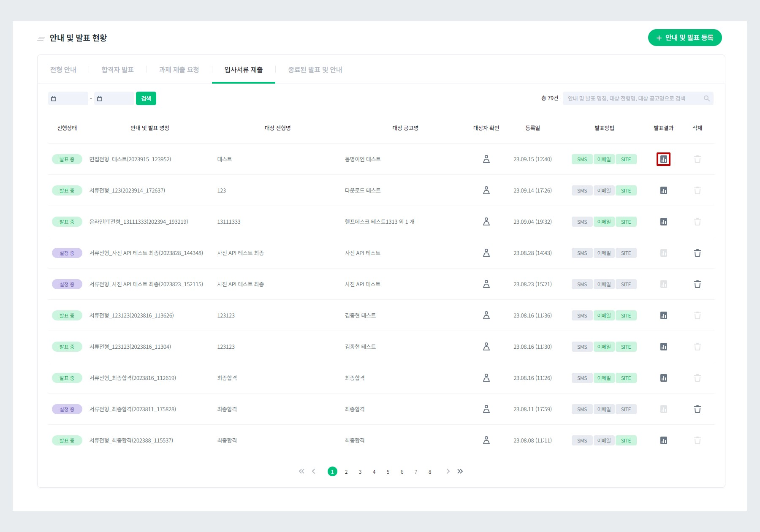Click the green 검색 button

(146, 98)
